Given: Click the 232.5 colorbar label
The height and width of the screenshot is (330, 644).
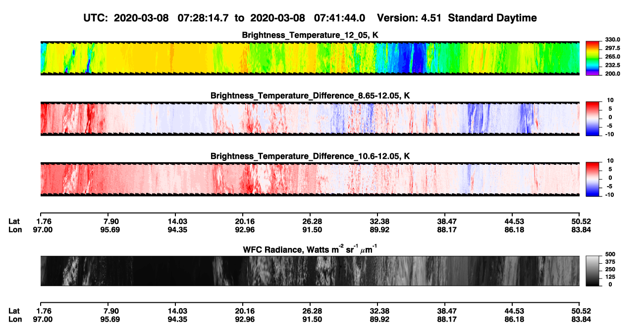Looking at the screenshot, I should coord(611,65).
